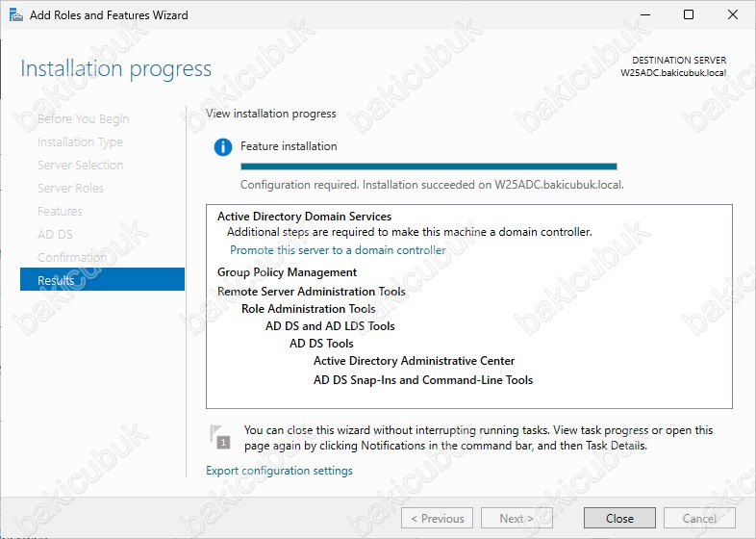
Task: Select the Confirmation step in sidebar
Action: click(x=72, y=257)
